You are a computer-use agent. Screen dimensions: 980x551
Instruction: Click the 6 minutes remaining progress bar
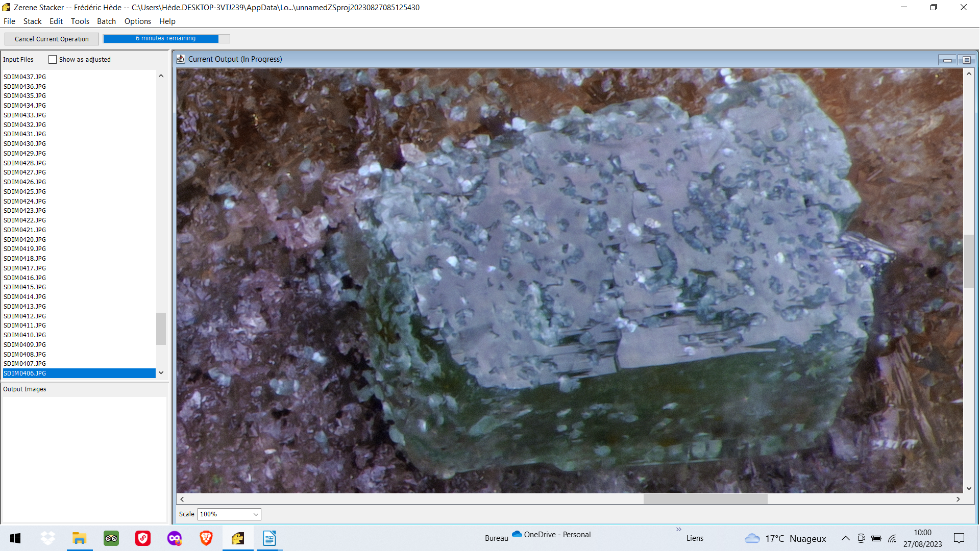tap(166, 39)
